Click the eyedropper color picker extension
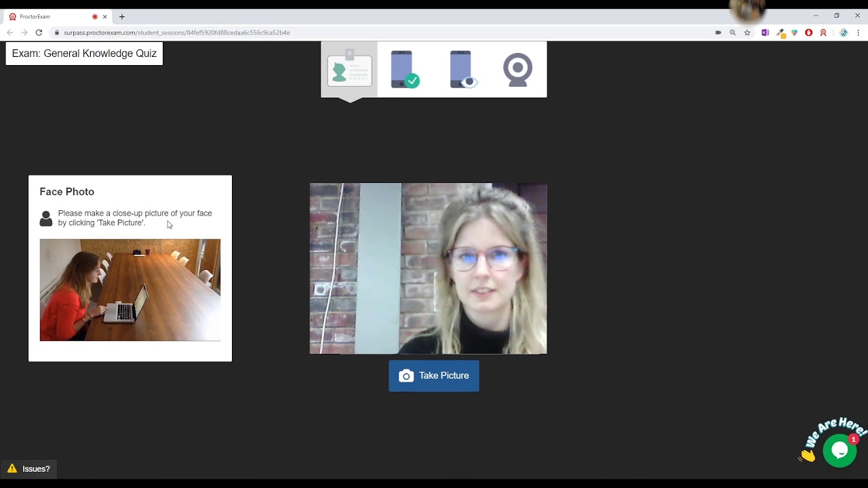The image size is (868, 488). click(x=780, y=33)
